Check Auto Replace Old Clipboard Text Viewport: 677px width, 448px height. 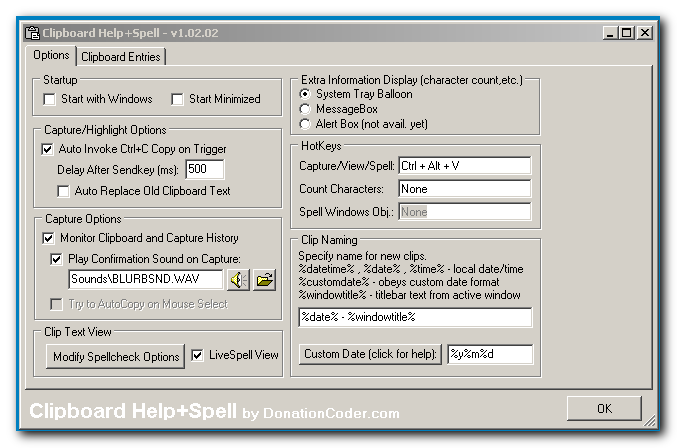coord(63,191)
